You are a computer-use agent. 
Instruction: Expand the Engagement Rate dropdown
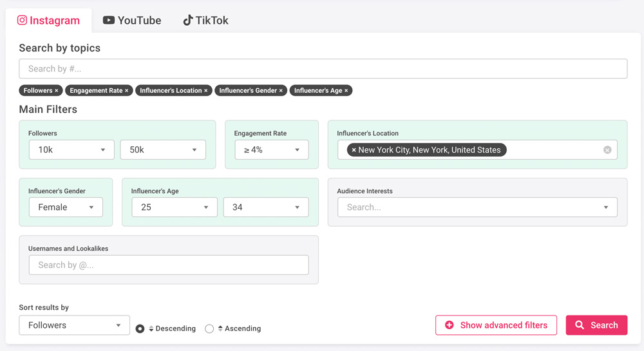tap(271, 150)
